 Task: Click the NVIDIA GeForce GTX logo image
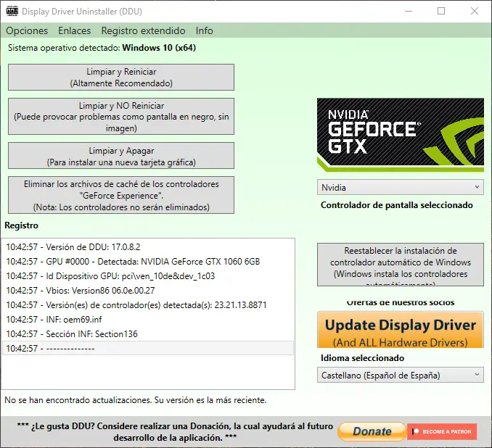pyautogui.click(x=401, y=135)
